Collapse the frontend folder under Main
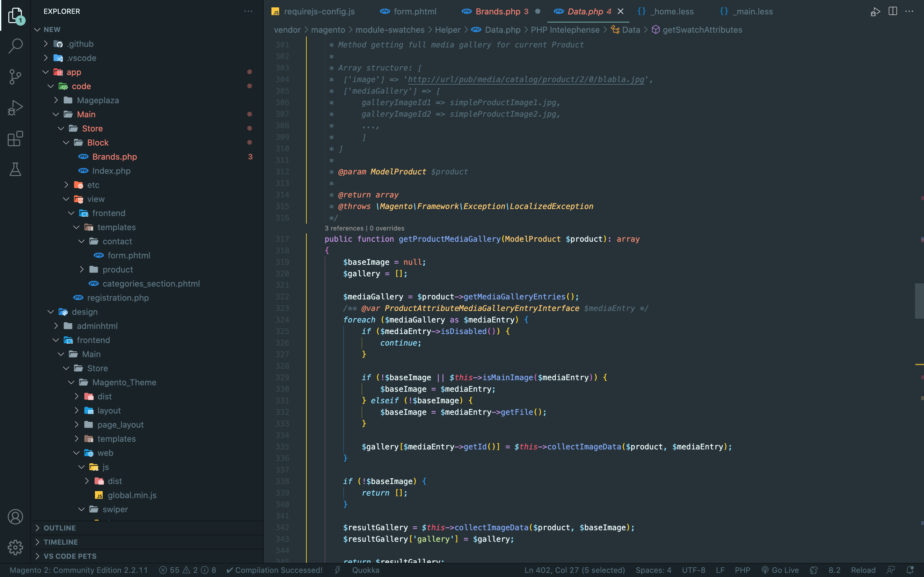Image resolution: width=924 pixels, height=577 pixels. point(72,213)
